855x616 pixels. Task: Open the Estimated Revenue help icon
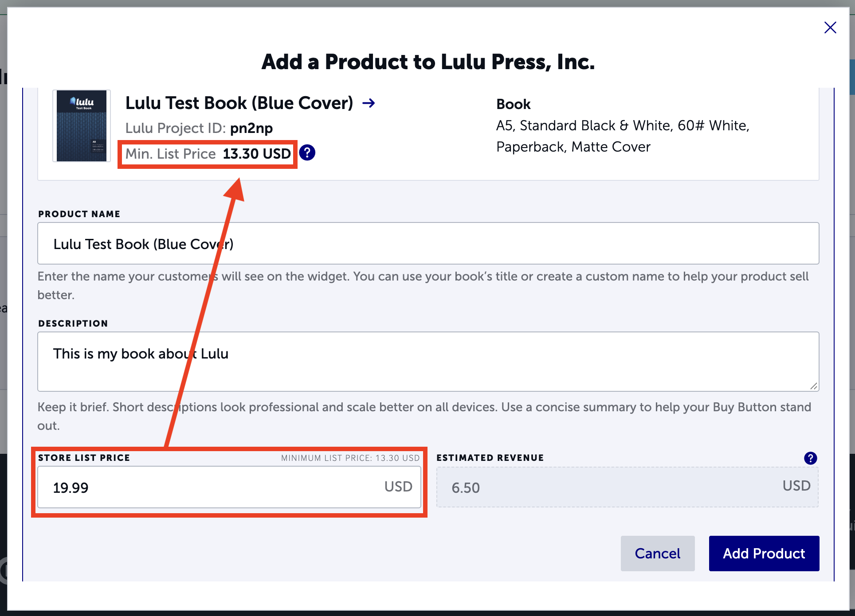tap(810, 458)
